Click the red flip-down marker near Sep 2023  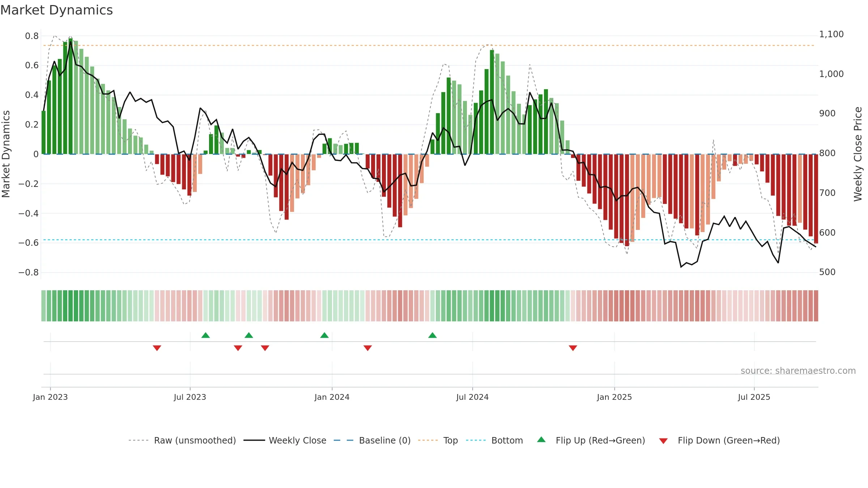click(238, 348)
